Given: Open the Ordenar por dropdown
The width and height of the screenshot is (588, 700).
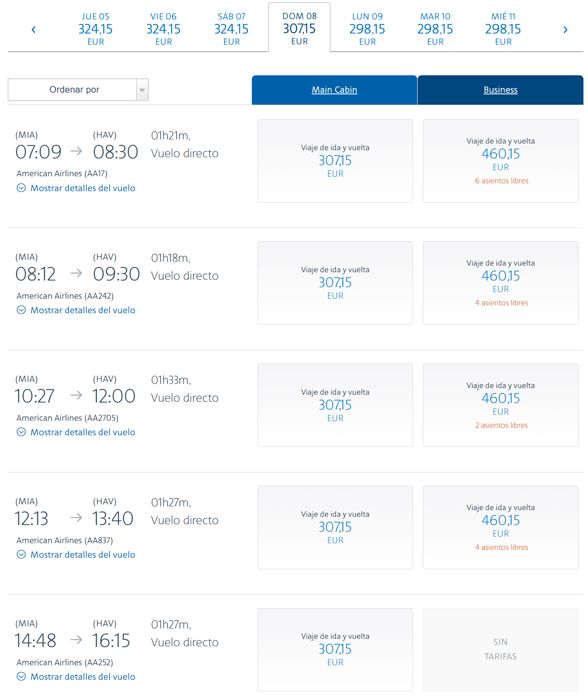Looking at the screenshot, I should click(78, 90).
